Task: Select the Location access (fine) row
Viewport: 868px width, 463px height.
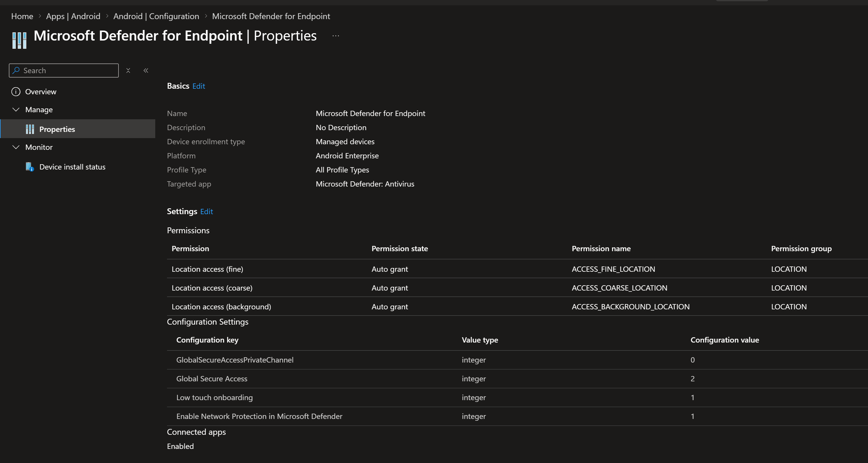Action: pos(517,269)
